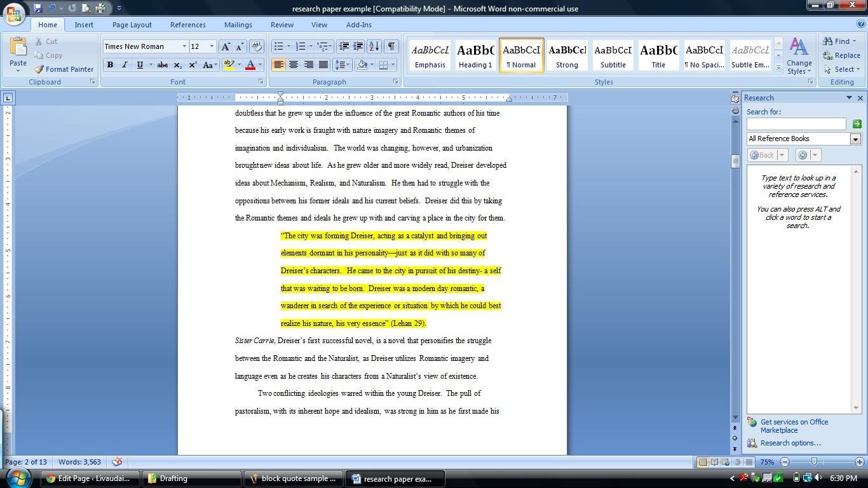Toggle bullets list
The width and height of the screenshot is (868, 488).
(278, 46)
